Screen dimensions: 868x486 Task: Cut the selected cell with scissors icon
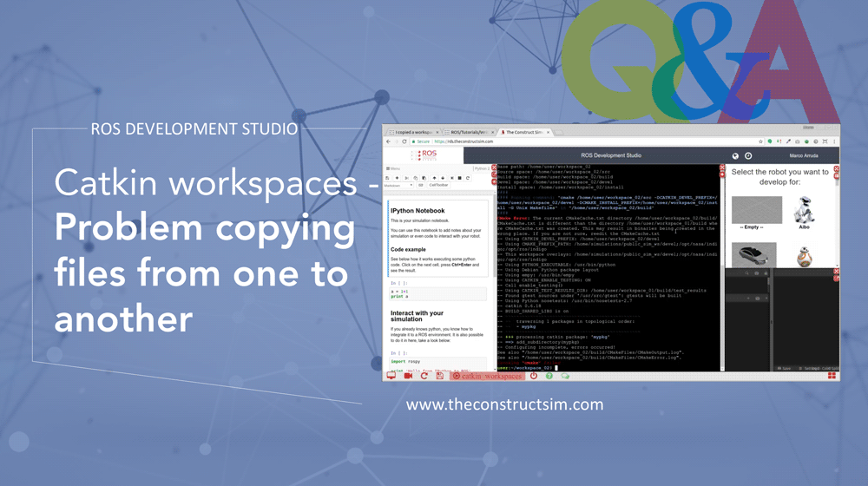[x=406, y=178]
